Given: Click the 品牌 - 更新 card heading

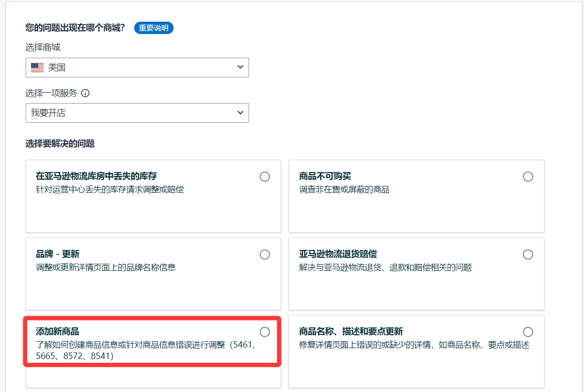Looking at the screenshot, I should tap(57, 254).
